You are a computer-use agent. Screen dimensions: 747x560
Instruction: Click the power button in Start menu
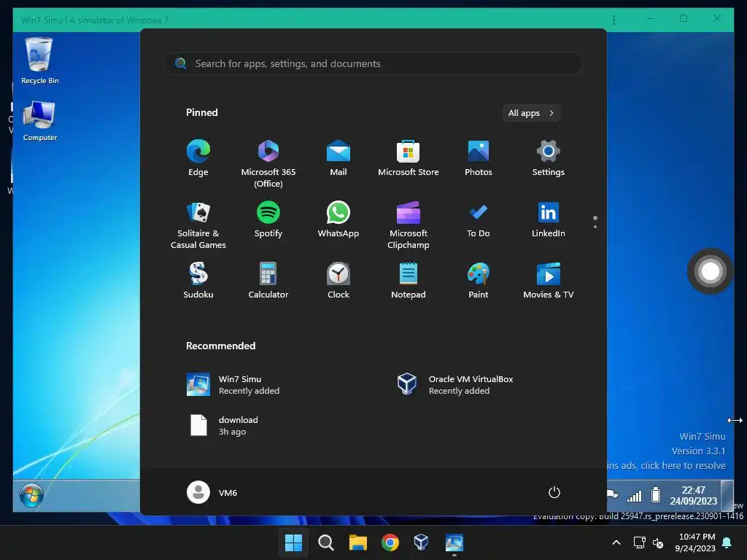[x=554, y=492]
